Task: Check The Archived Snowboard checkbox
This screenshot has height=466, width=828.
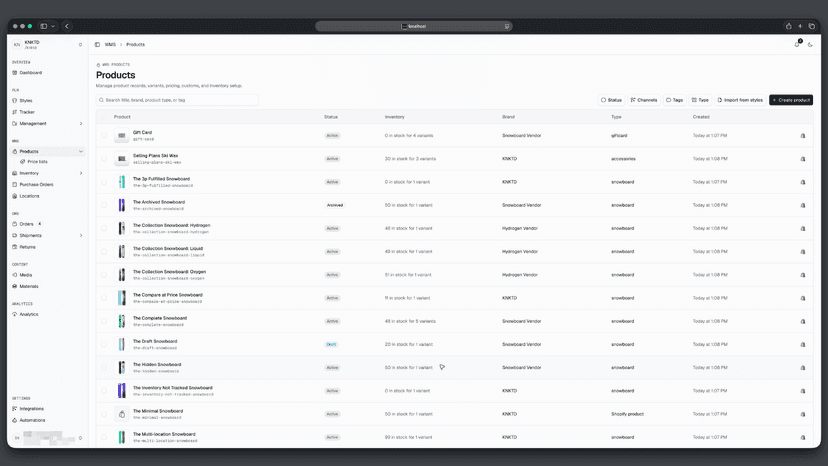Action: click(104, 206)
